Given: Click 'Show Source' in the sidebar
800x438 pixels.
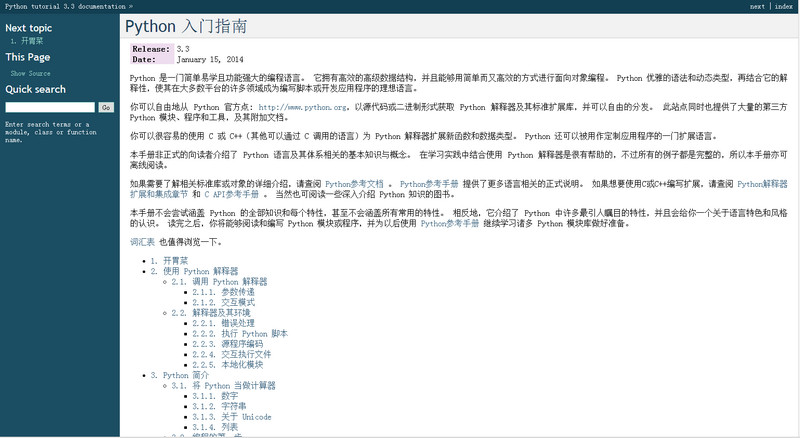Looking at the screenshot, I should (x=30, y=74).
